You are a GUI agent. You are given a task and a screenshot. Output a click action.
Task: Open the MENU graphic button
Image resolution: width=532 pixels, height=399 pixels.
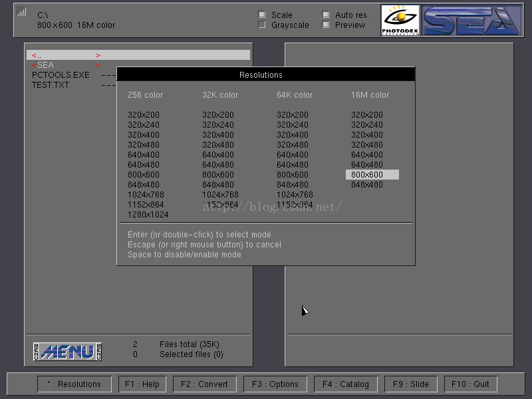tap(68, 352)
